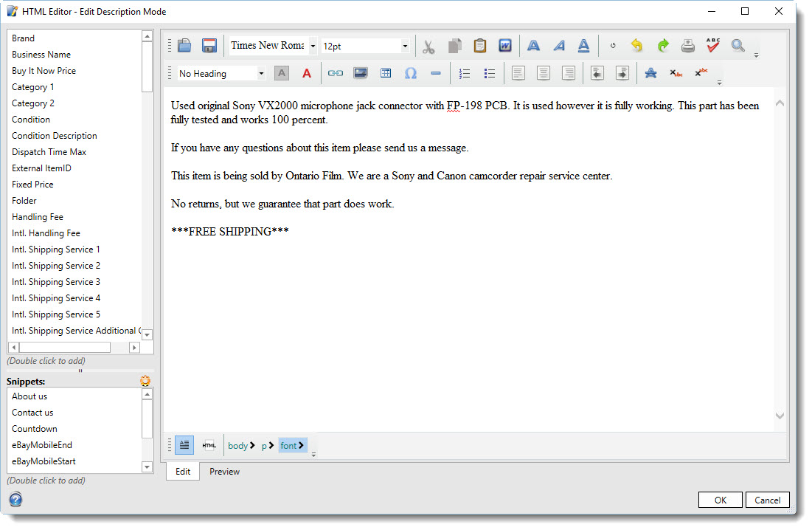The width and height of the screenshot is (812, 530).
Task: Click the bullet list icon
Action: point(489,73)
